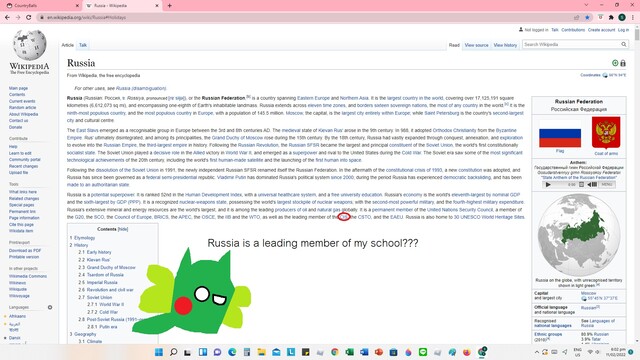The height and width of the screenshot is (360, 640).
Task: Open Windows Start menu on taskbar
Action: click(x=159, y=352)
